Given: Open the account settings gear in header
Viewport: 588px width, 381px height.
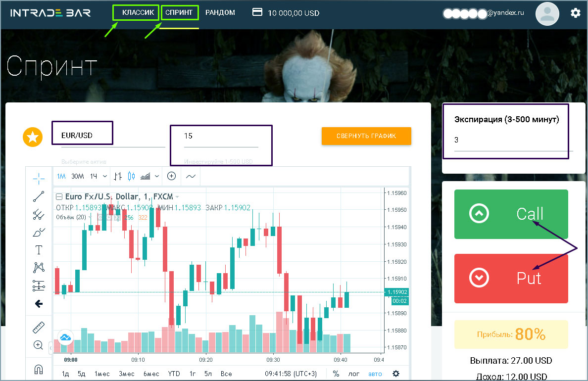Looking at the screenshot, I should coord(575,13).
